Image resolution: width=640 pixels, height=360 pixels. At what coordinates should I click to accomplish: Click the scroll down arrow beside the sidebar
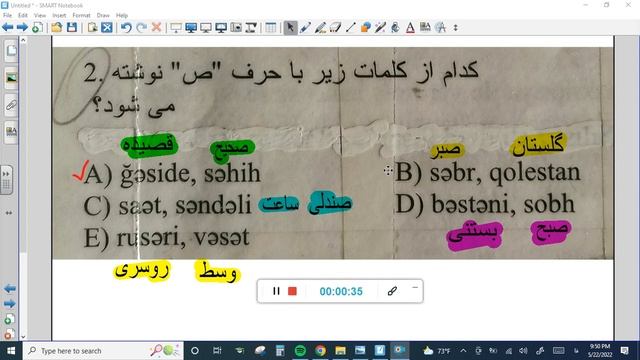pos(23,337)
